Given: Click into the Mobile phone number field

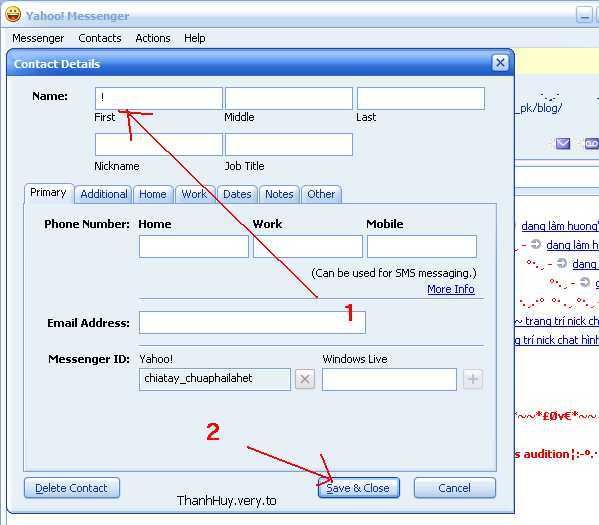Looking at the screenshot, I should [x=422, y=246].
